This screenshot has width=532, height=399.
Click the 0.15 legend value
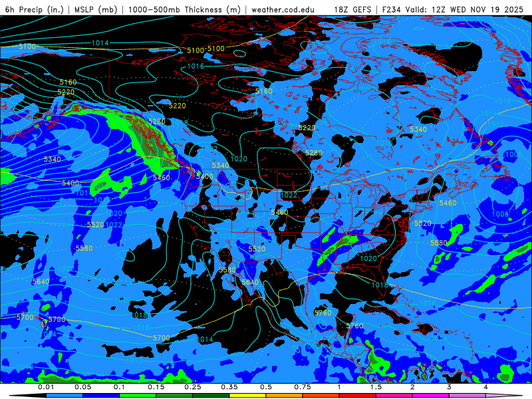[x=156, y=387]
